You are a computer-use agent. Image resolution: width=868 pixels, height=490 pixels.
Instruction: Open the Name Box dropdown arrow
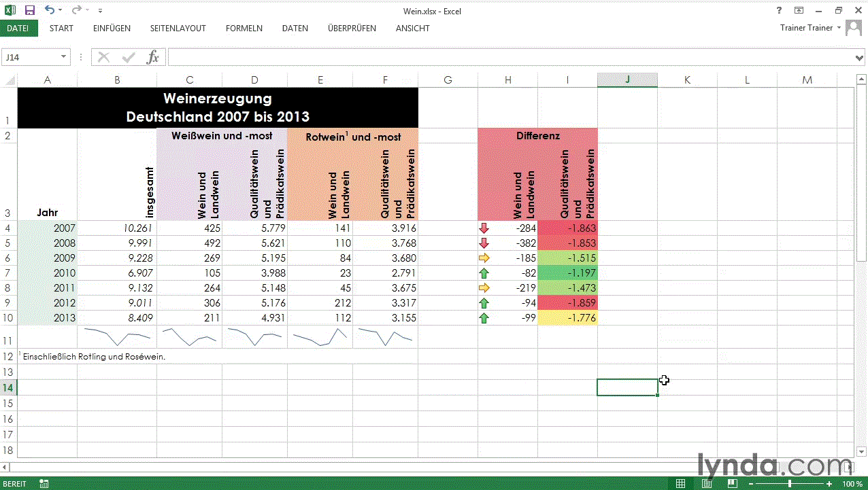pyautogui.click(x=64, y=57)
